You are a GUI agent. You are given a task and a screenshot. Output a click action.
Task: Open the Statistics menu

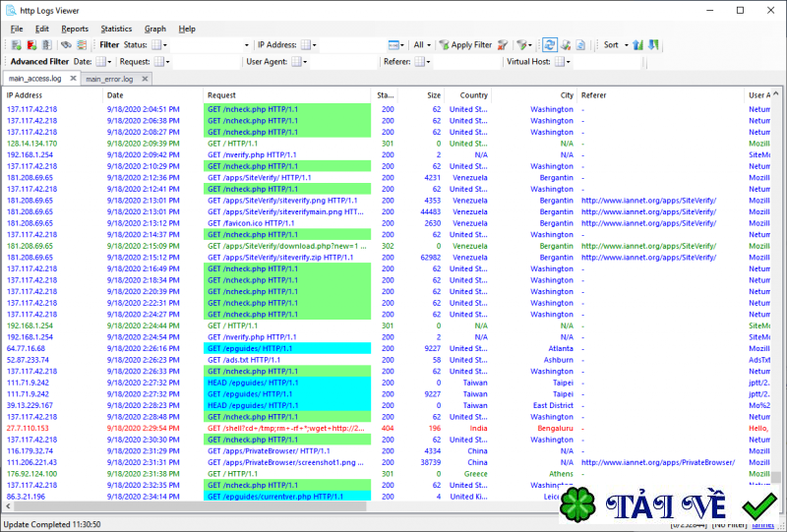point(116,30)
